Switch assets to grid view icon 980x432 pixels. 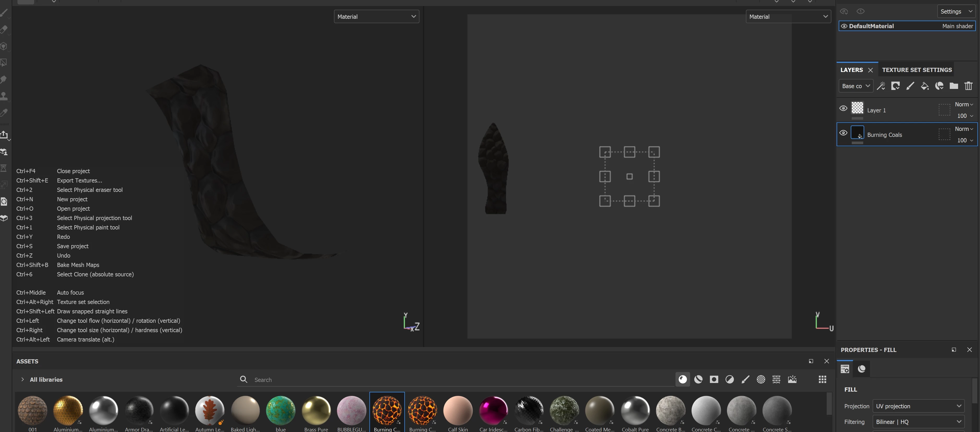822,379
